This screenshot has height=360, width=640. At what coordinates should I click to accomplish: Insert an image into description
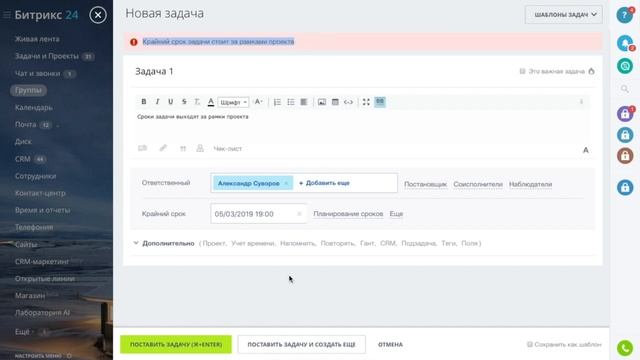322,102
